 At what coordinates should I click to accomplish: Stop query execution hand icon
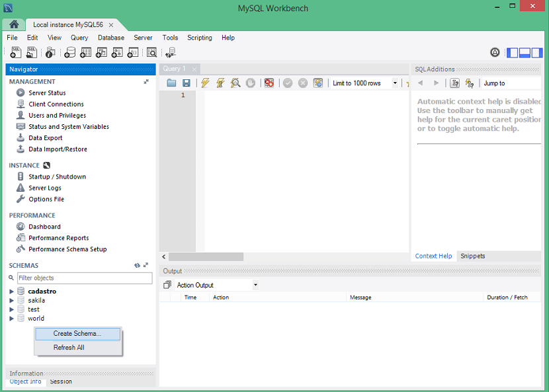(250, 83)
